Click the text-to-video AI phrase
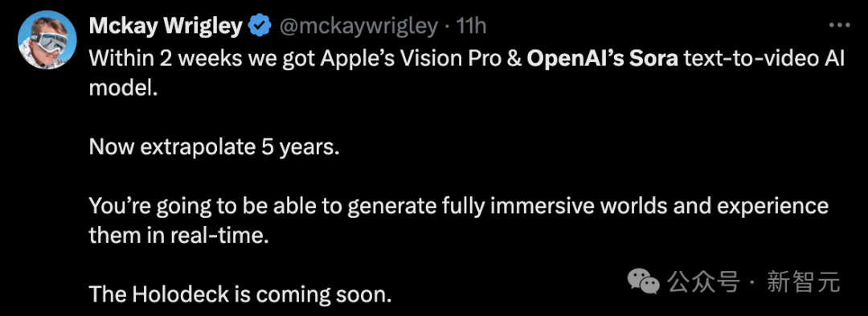The image size is (868, 316). point(764,59)
